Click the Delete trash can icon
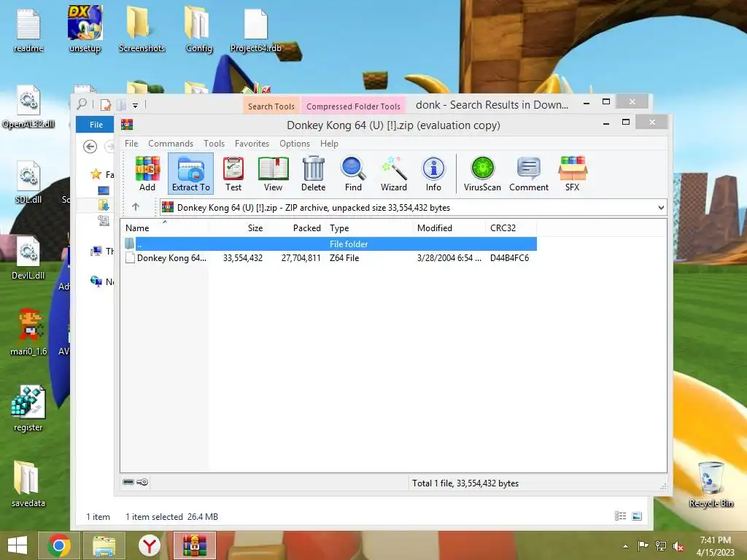The width and height of the screenshot is (747, 560). pos(313,174)
